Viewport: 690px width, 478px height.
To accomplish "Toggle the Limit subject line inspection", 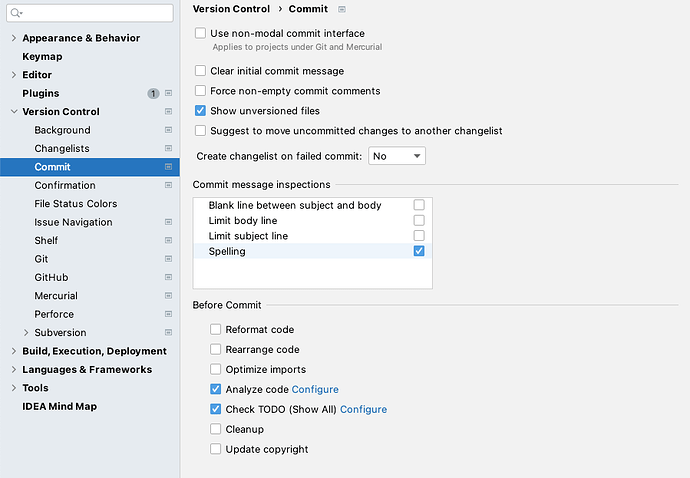I will (x=419, y=235).
